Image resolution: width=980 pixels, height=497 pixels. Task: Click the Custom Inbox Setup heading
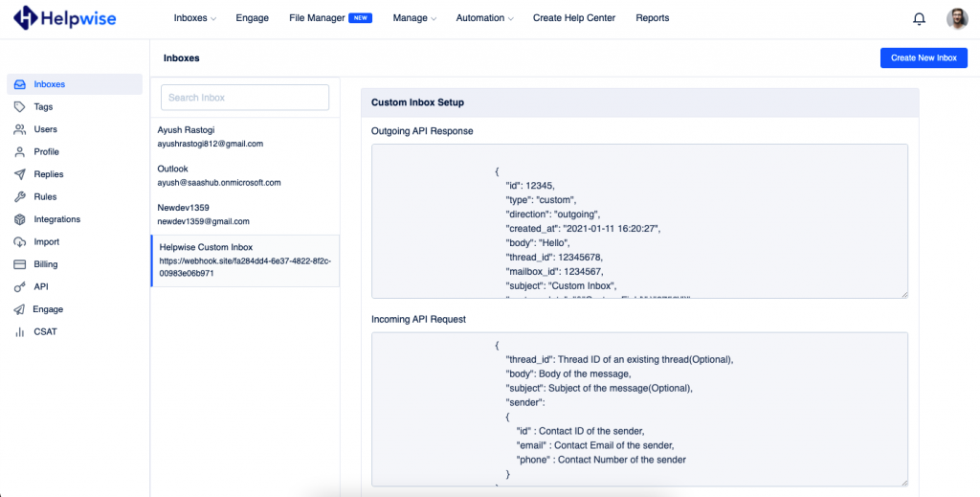(417, 102)
